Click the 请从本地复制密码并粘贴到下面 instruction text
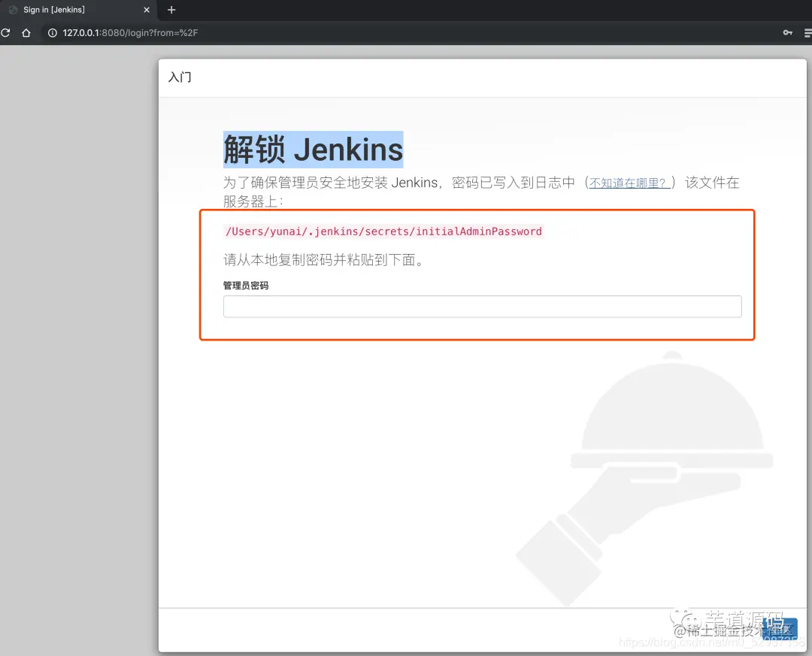Image resolution: width=812 pixels, height=656 pixels. point(323,260)
